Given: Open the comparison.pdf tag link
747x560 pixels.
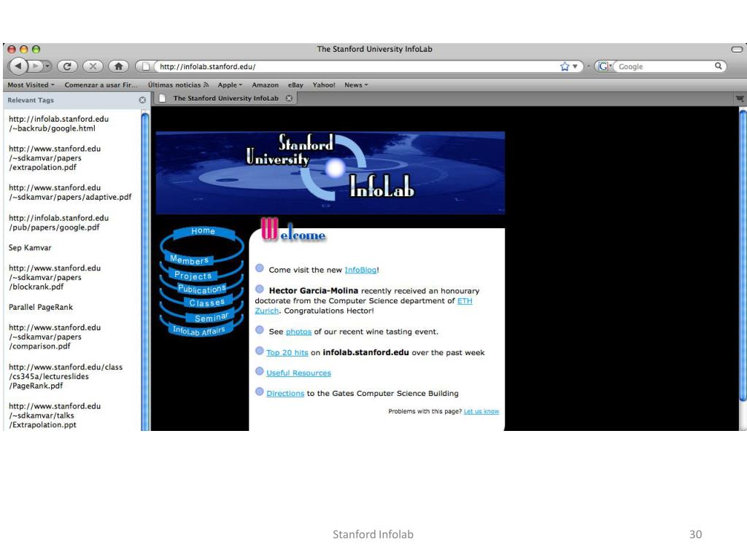Looking at the screenshot, I should [x=55, y=337].
